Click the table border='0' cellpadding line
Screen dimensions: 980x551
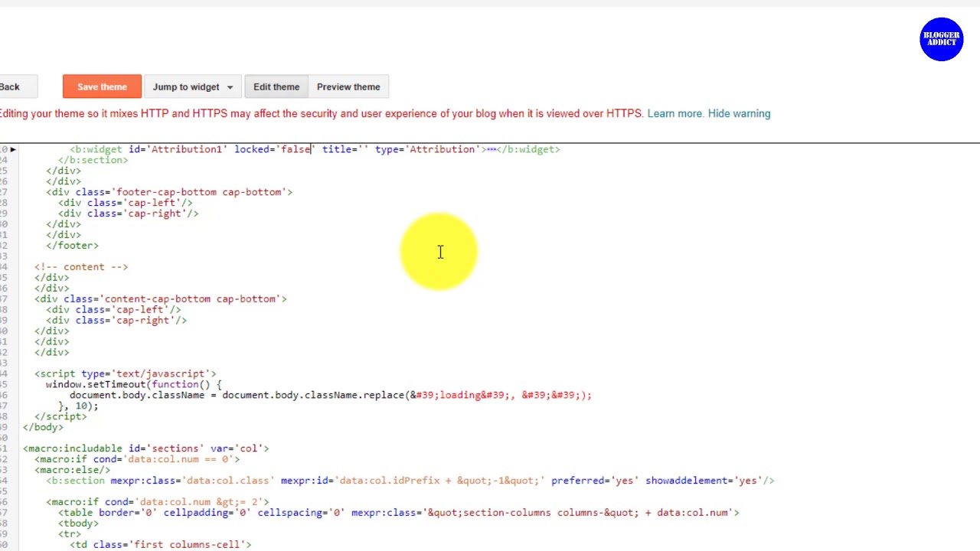click(x=399, y=513)
